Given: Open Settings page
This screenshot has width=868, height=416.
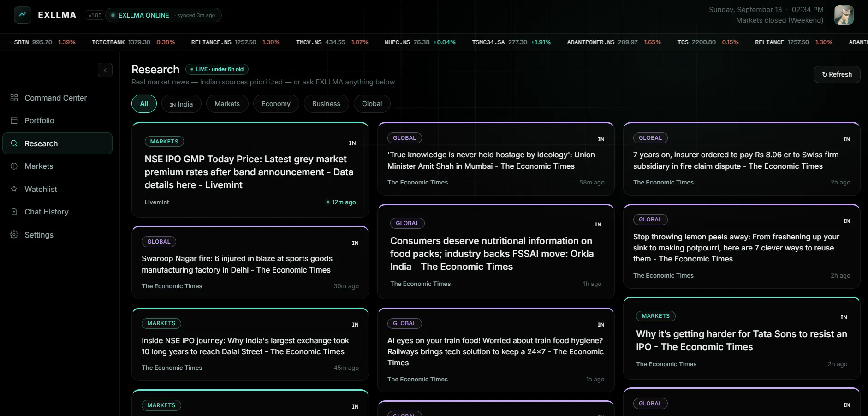Looking at the screenshot, I should pos(58,235).
